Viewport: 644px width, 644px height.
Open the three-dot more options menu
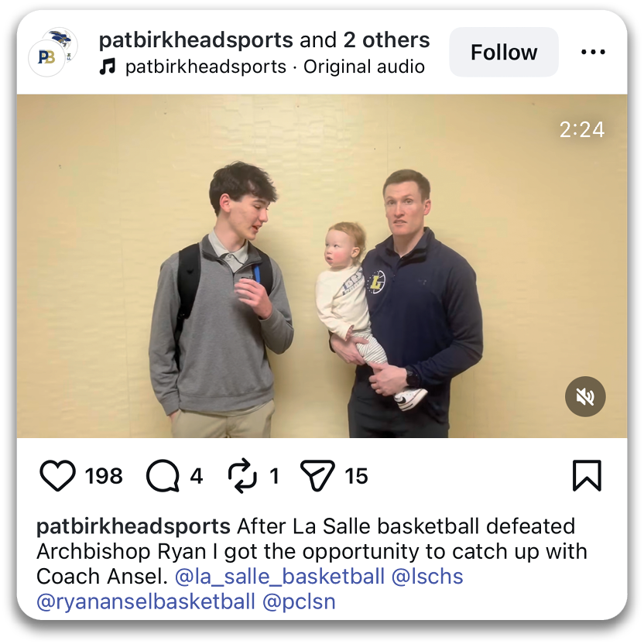pos(593,52)
